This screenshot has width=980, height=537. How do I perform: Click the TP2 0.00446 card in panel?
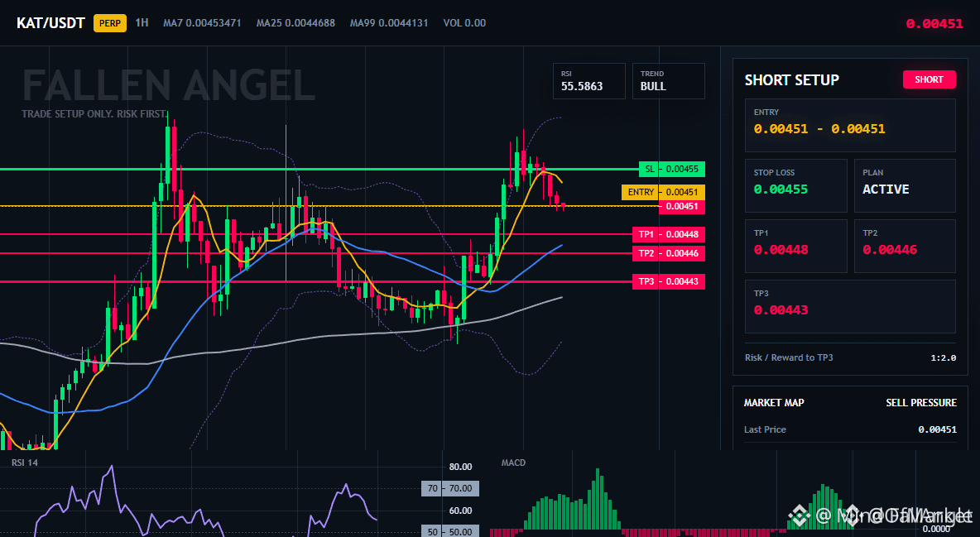[905, 246]
